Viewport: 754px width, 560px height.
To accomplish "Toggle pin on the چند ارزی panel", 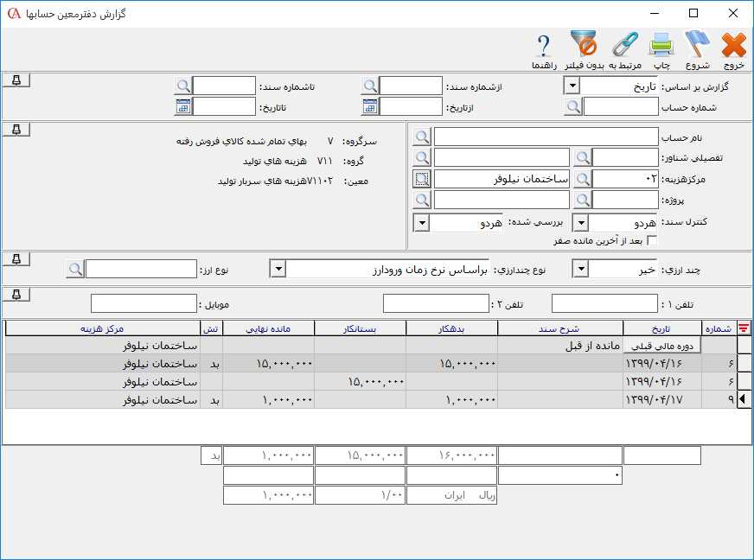I will pyautogui.click(x=17, y=259).
